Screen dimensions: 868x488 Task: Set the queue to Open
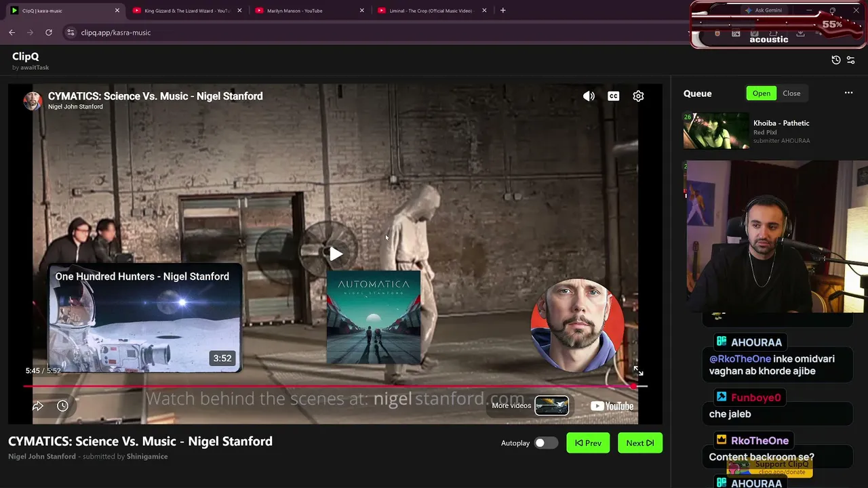pyautogui.click(x=762, y=94)
